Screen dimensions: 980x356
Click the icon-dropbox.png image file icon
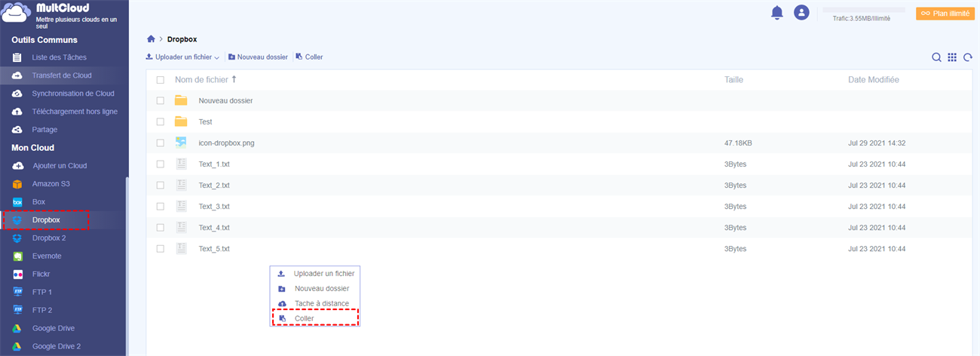pos(181,143)
